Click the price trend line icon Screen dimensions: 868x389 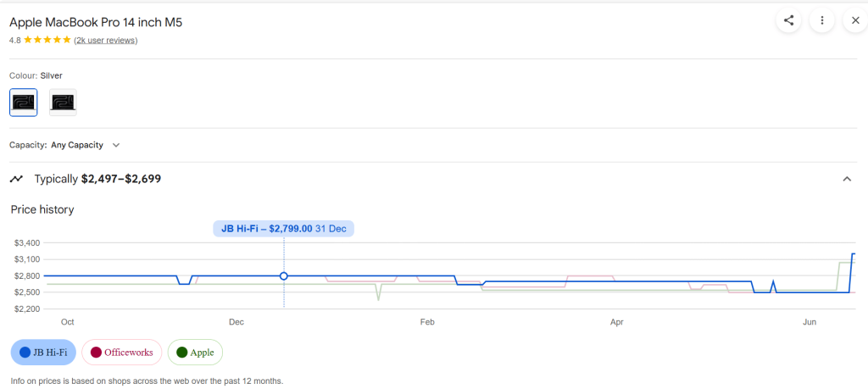tap(17, 179)
